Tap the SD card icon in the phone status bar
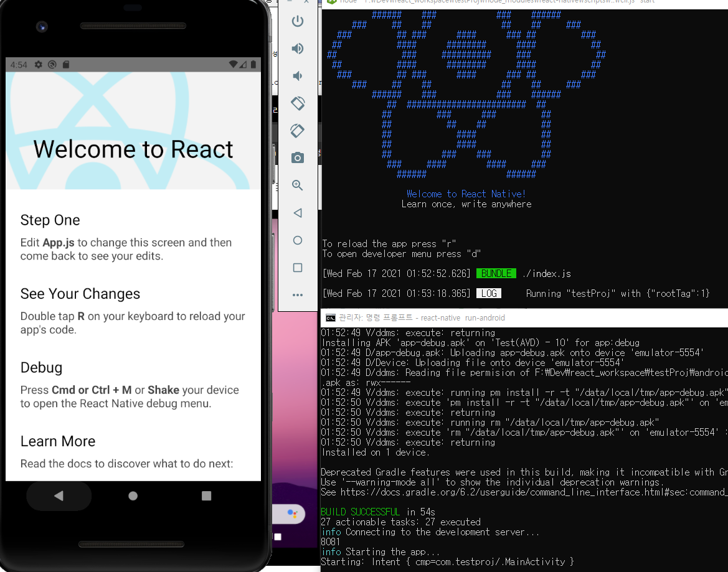Screen dimensions: 728x572 66,65
